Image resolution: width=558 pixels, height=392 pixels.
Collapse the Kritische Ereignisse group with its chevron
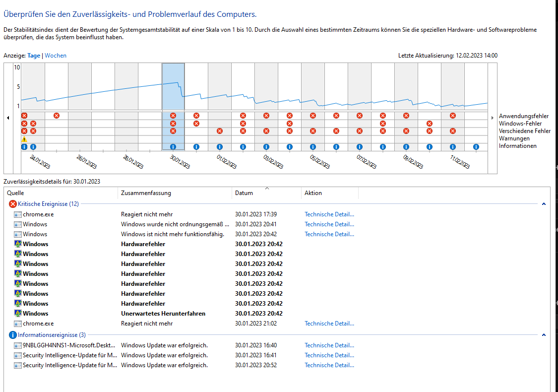(544, 204)
